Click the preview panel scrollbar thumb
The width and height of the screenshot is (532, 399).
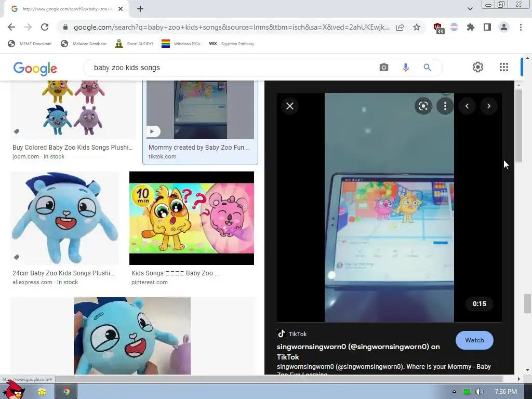click(x=518, y=126)
